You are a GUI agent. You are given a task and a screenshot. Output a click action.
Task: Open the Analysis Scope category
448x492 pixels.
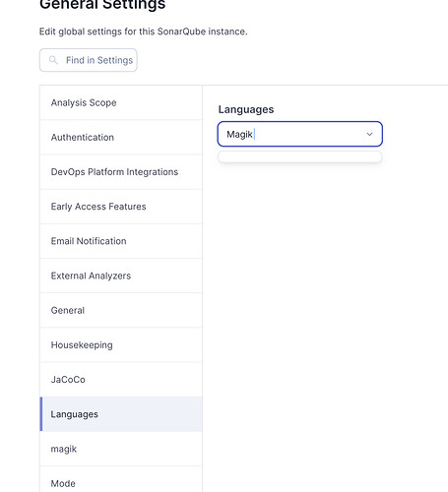(x=121, y=102)
